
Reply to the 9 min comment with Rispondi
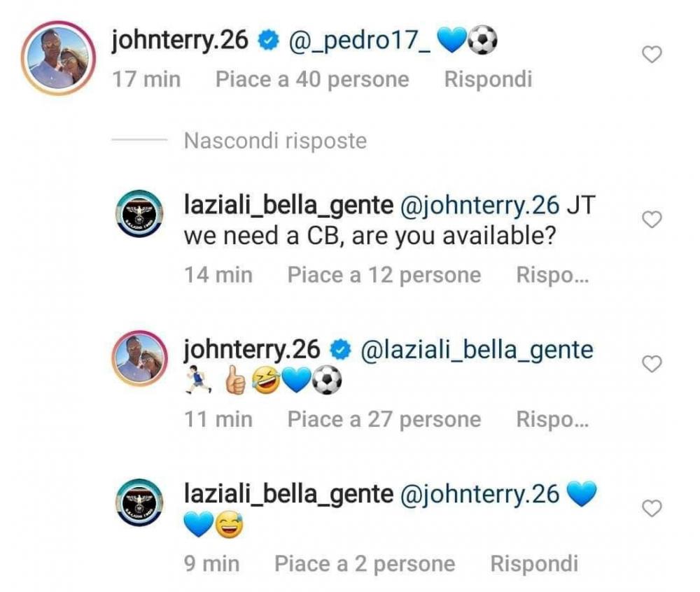coord(534,563)
